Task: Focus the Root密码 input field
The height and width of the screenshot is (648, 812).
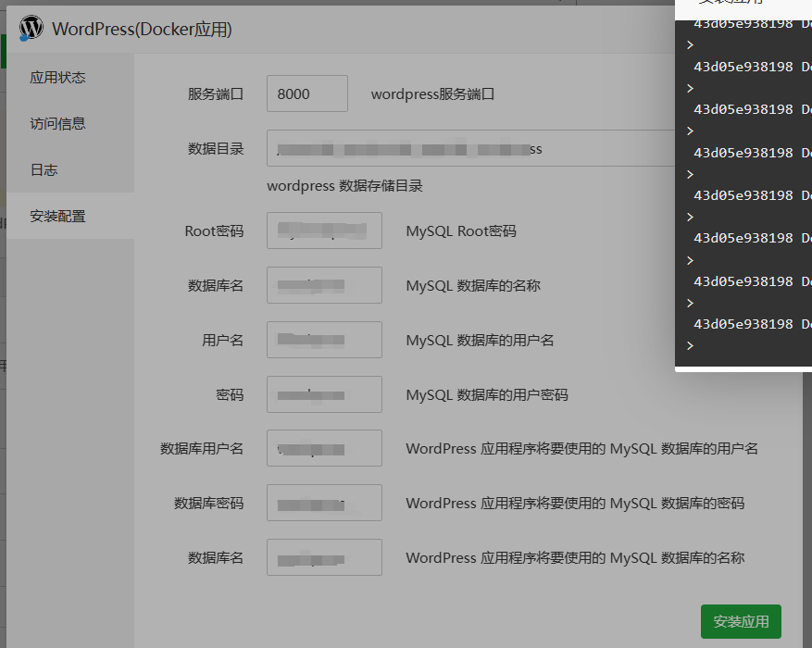Action: point(324,231)
